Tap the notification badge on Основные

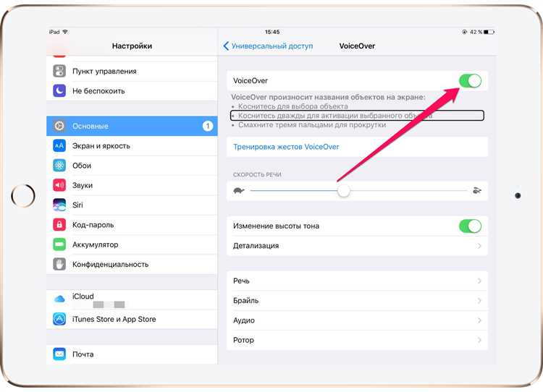point(208,126)
